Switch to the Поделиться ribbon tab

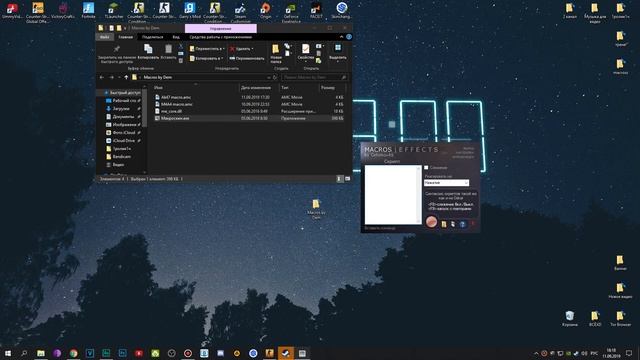(x=153, y=37)
